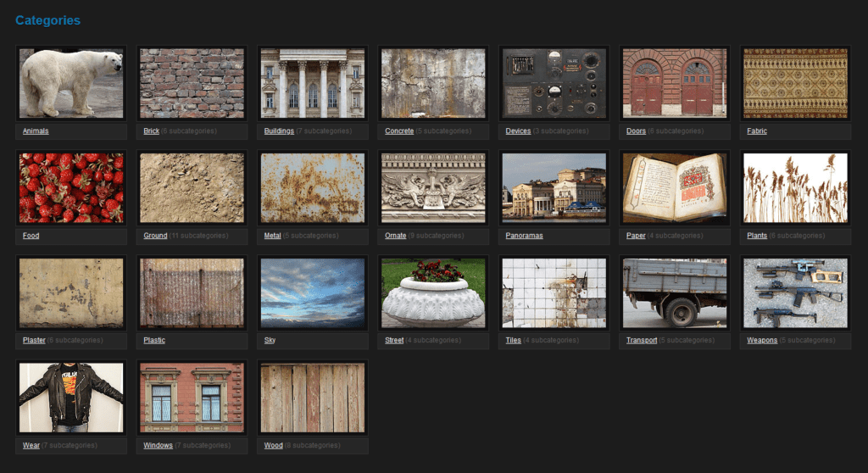Open the Doors red arches thumbnail

coord(675,83)
